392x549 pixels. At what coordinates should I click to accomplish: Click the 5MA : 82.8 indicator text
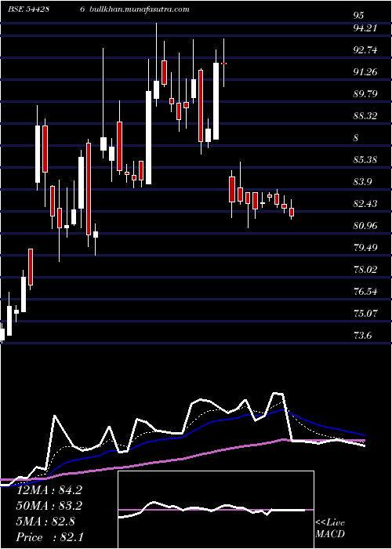tap(45, 522)
